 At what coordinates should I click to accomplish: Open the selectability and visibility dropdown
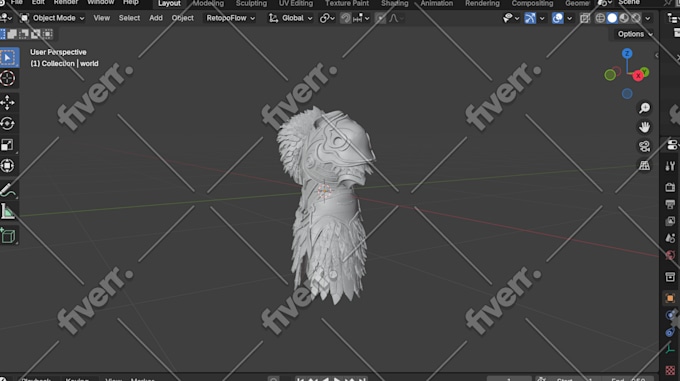coord(510,18)
